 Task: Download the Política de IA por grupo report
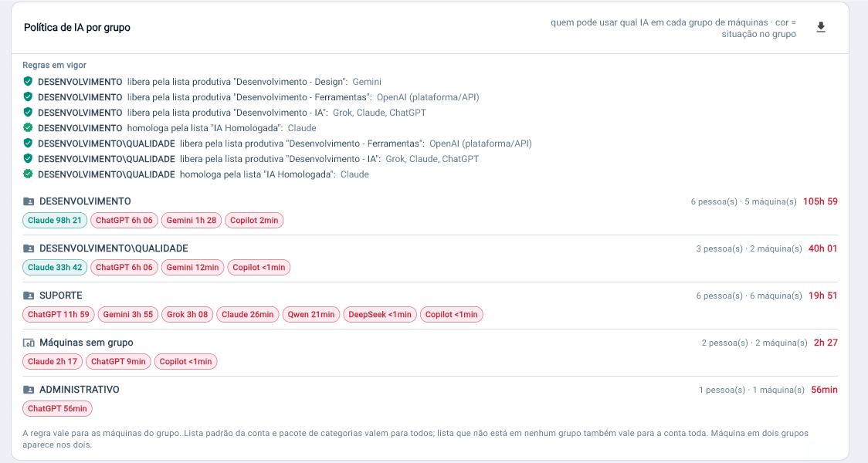tap(821, 27)
